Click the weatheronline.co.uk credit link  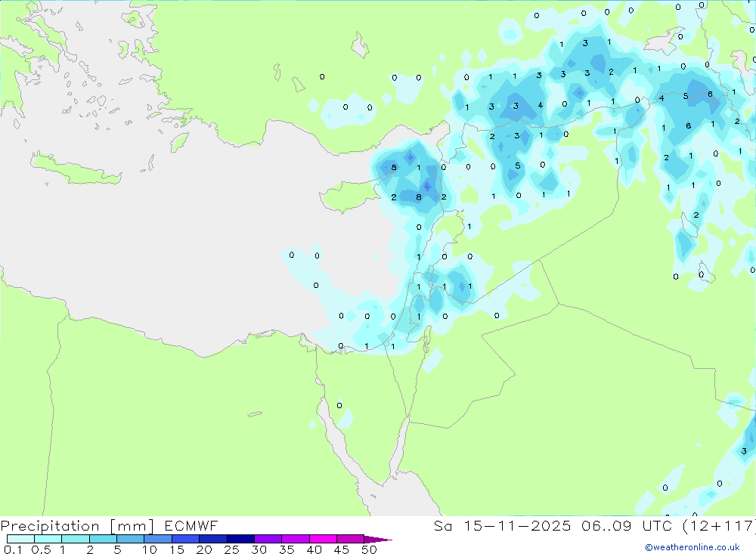click(692, 547)
